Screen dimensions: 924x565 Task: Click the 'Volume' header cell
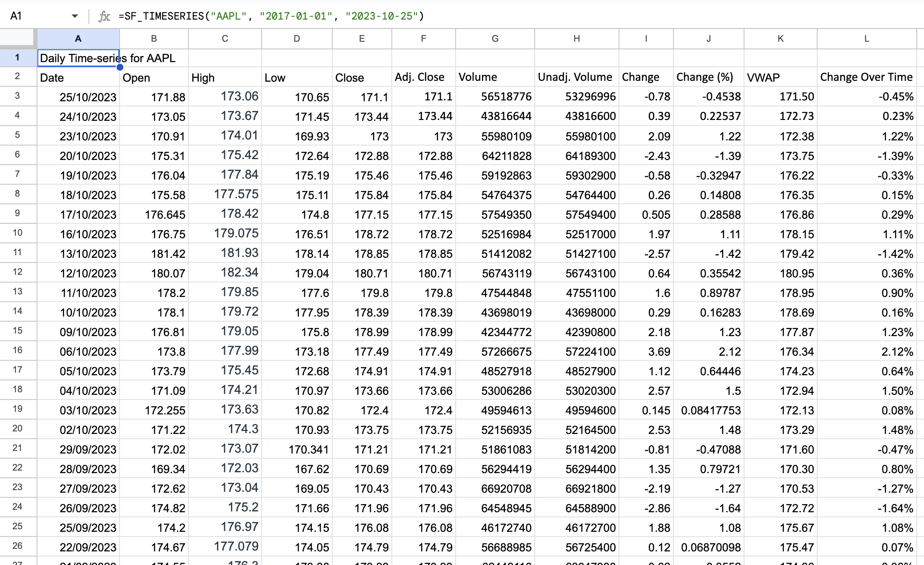pos(495,77)
